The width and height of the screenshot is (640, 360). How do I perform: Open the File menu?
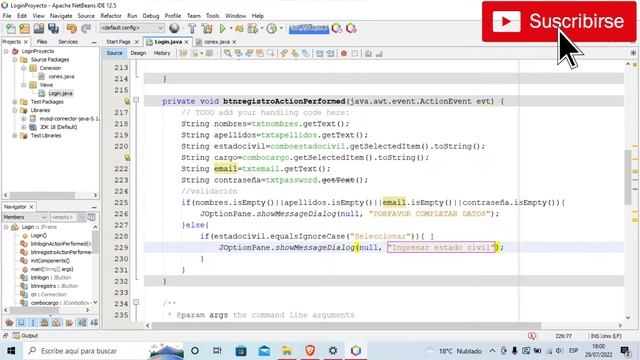pyautogui.click(x=7, y=16)
